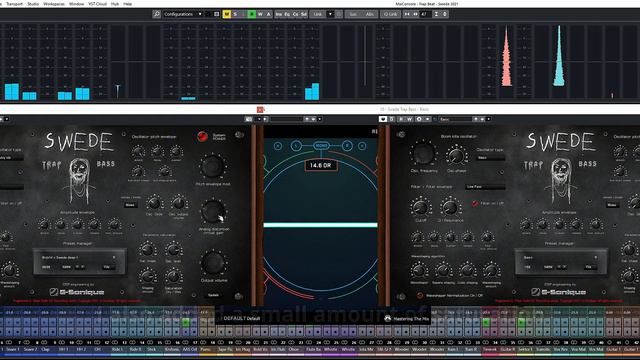Screen dimensions: 640x360
Task: Click the R channel circle in the center meter
Action: coord(347,145)
